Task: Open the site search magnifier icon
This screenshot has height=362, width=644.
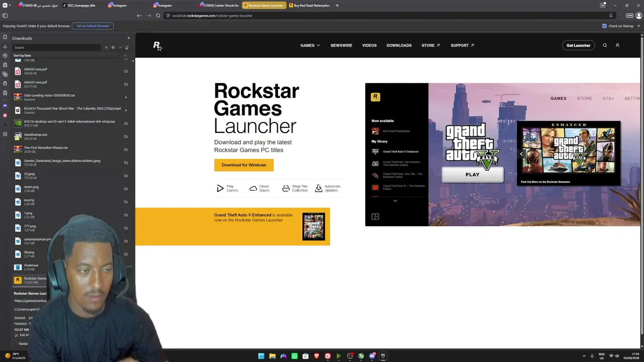Action: pyautogui.click(x=605, y=45)
